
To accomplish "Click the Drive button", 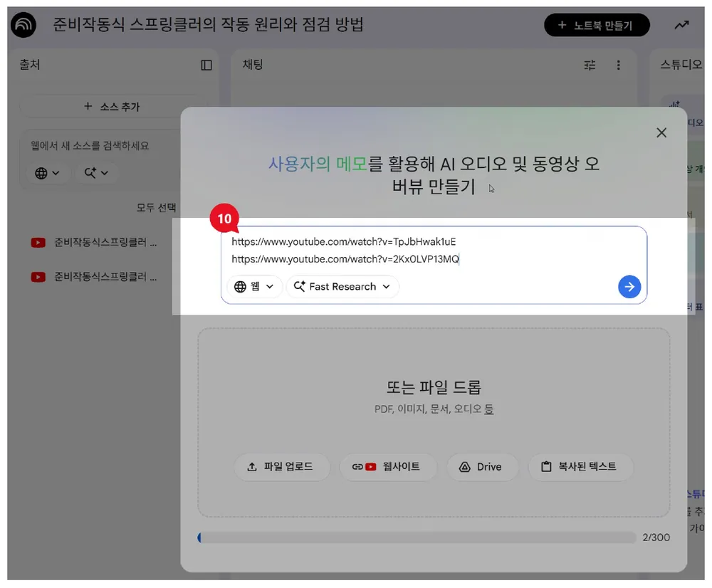I will 482,467.
